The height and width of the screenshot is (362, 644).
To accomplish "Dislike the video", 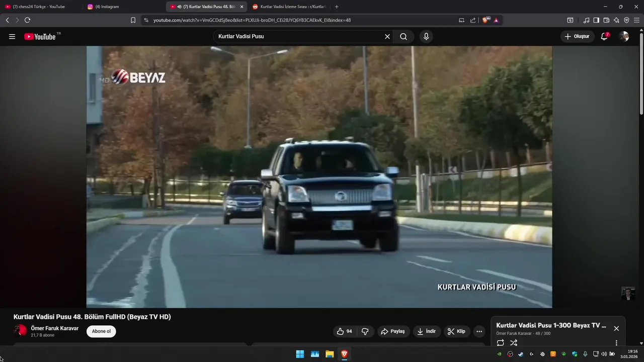I will 365,331.
